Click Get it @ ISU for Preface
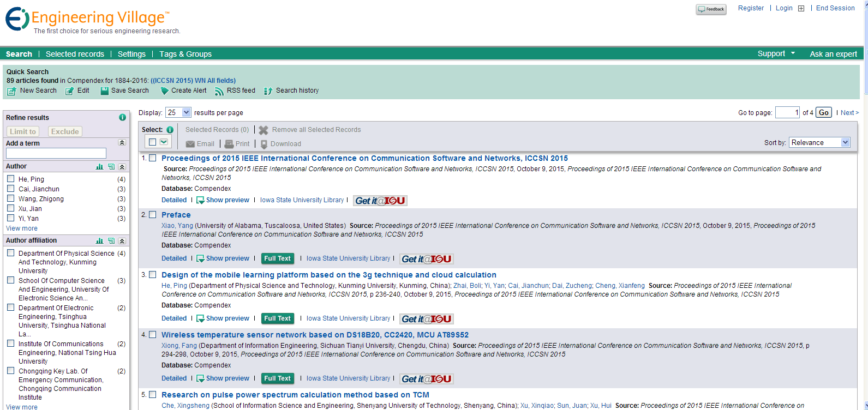Viewport: 868px width, 410px height. pos(427,259)
